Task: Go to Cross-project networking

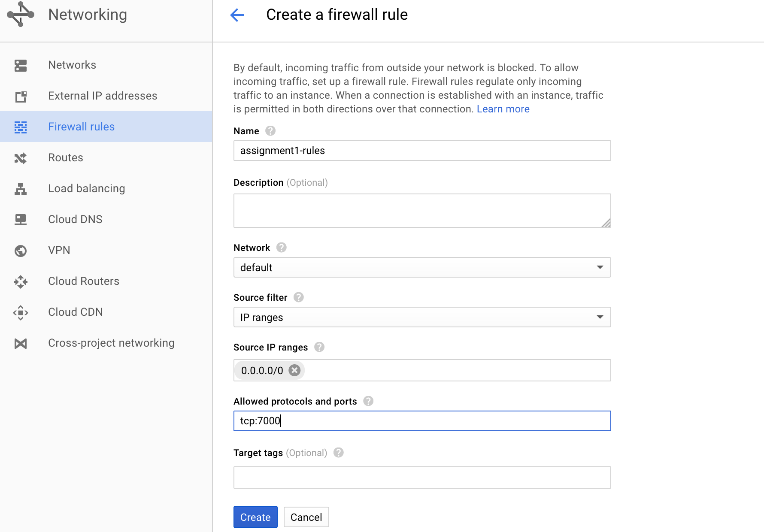Action: [x=111, y=343]
